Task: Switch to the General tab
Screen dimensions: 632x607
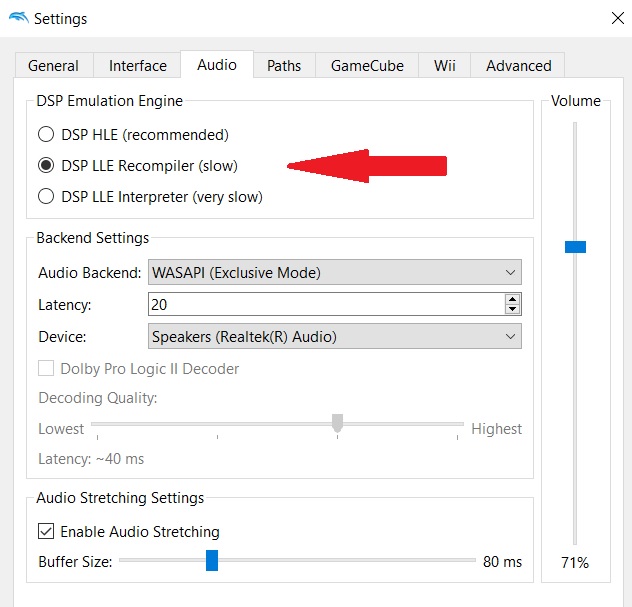Action: pyautogui.click(x=53, y=66)
